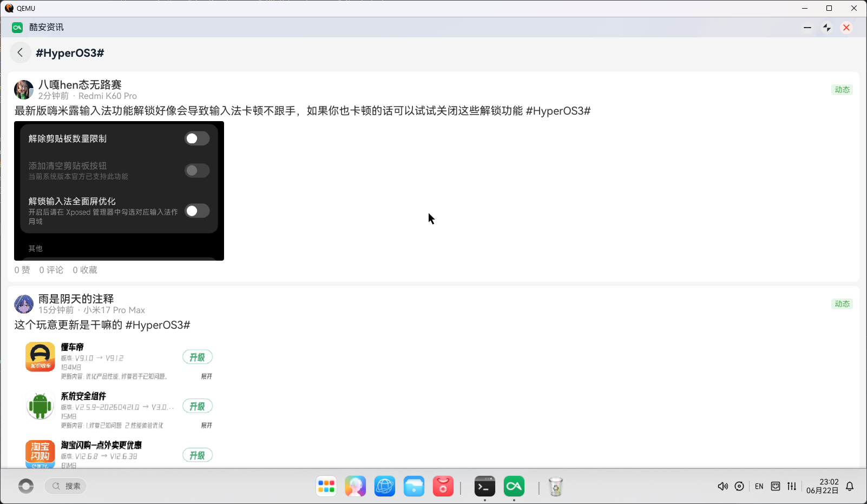This screenshot has height=504, width=867.
Task: Toggle 解锁输入法全面屏优化 switch
Action: (x=197, y=211)
